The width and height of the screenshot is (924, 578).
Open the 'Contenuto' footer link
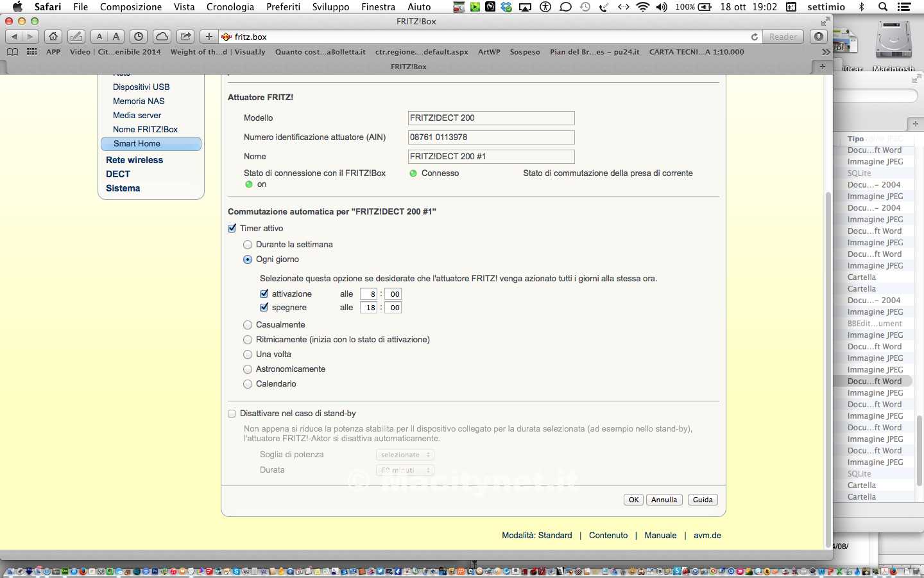608,535
